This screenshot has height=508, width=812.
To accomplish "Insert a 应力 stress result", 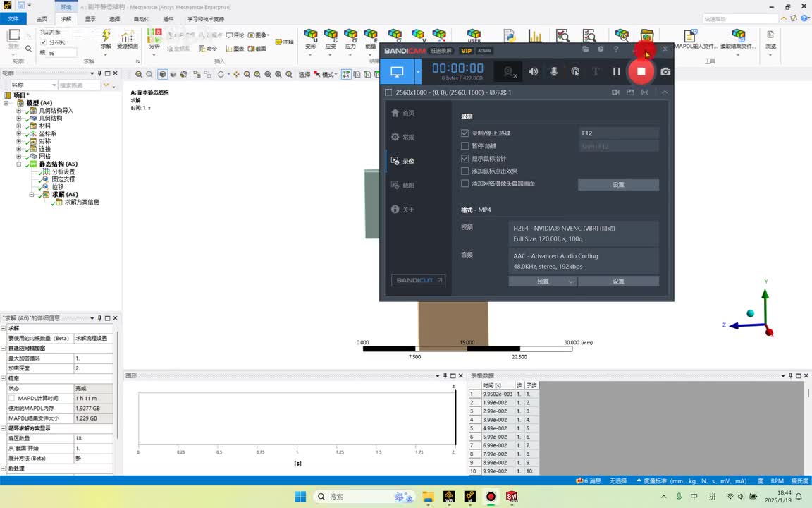I will (x=350, y=39).
